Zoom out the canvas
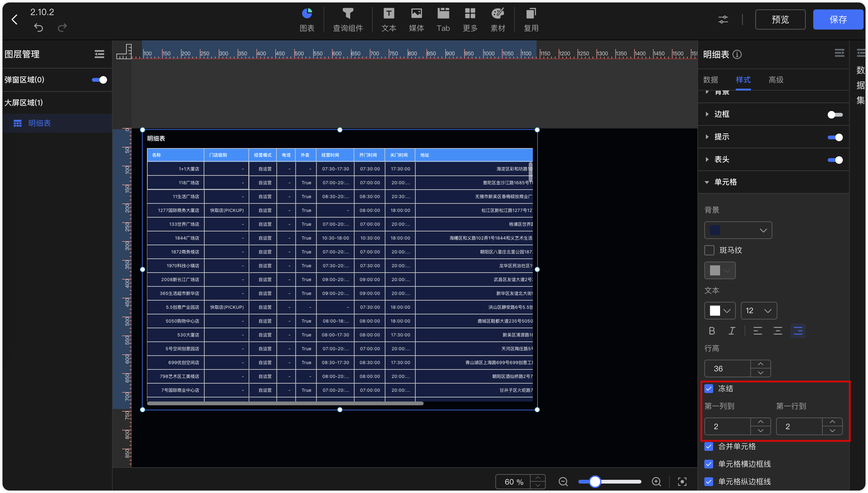The image size is (868, 493). click(x=563, y=481)
